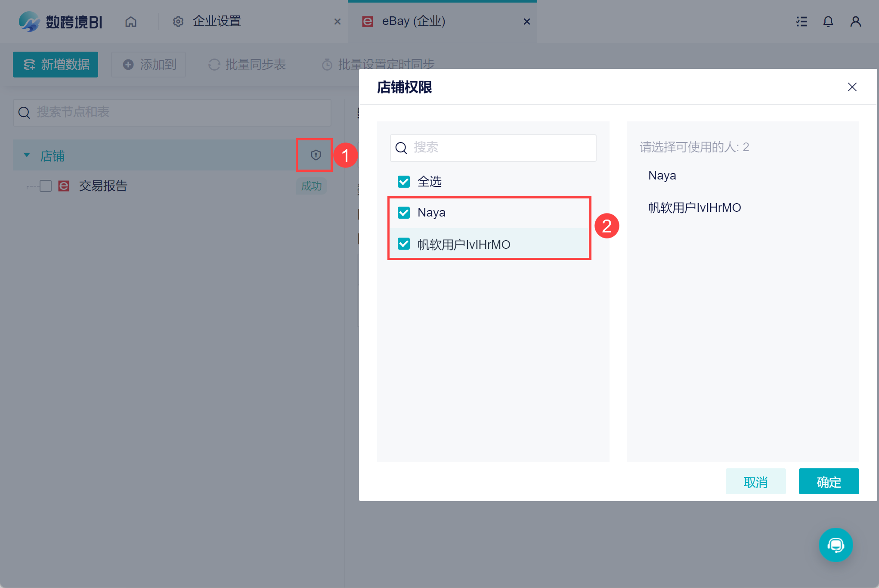Click the shield permission icon on 店铺 row
Image resolution: width=879 pixels, height=588 pixels.
[x=316, y=155]
